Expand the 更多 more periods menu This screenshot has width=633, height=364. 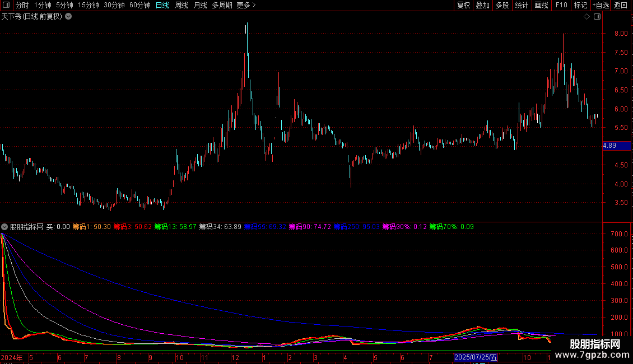[x=246, y=5]
